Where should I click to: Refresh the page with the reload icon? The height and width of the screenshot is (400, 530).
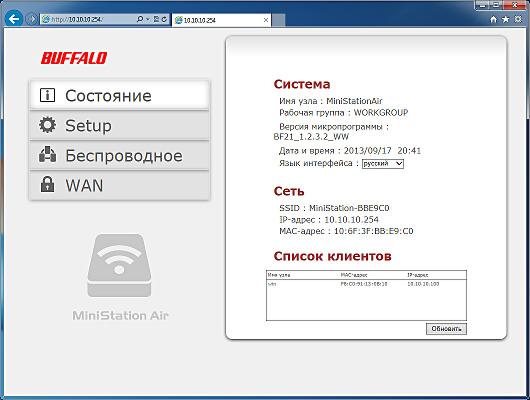pyautogui.click(x=164, y=19)
